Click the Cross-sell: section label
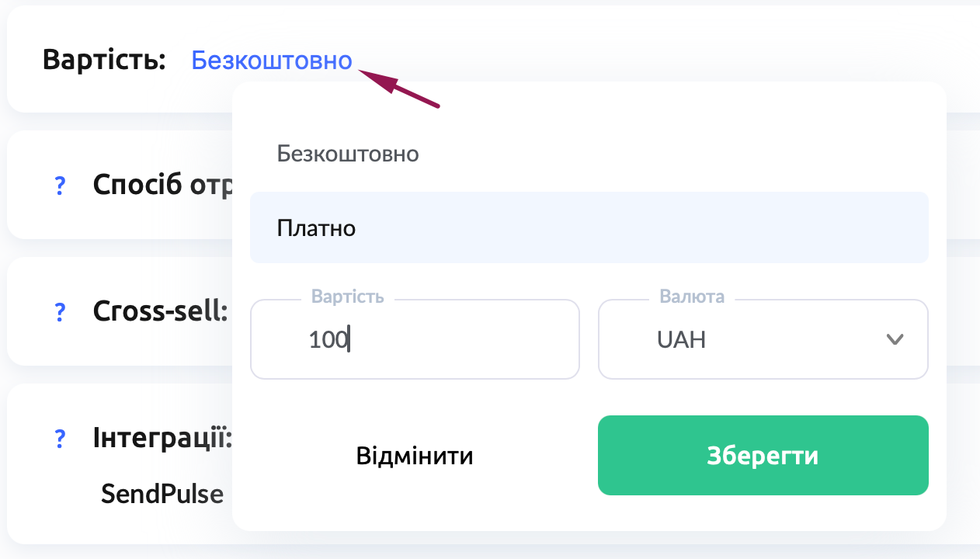This screenshot has width=980, height=559. tap(160, 312)
